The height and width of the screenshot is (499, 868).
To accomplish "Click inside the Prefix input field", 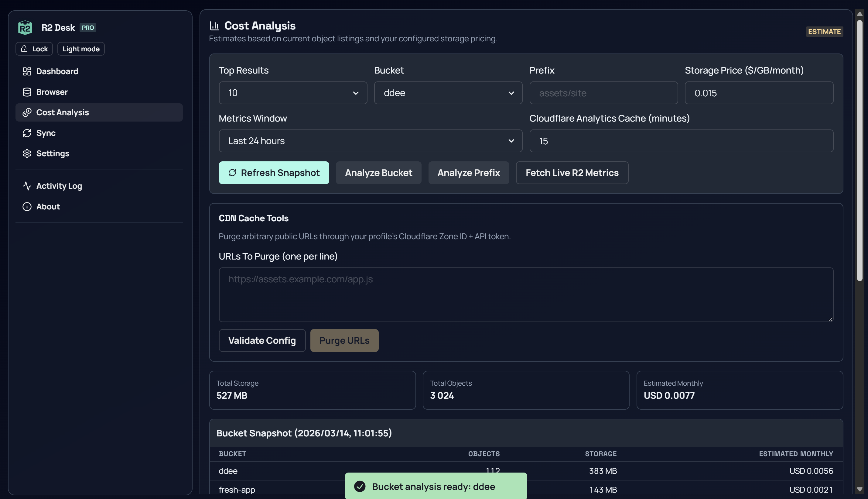I will click(x=603, y=93).
